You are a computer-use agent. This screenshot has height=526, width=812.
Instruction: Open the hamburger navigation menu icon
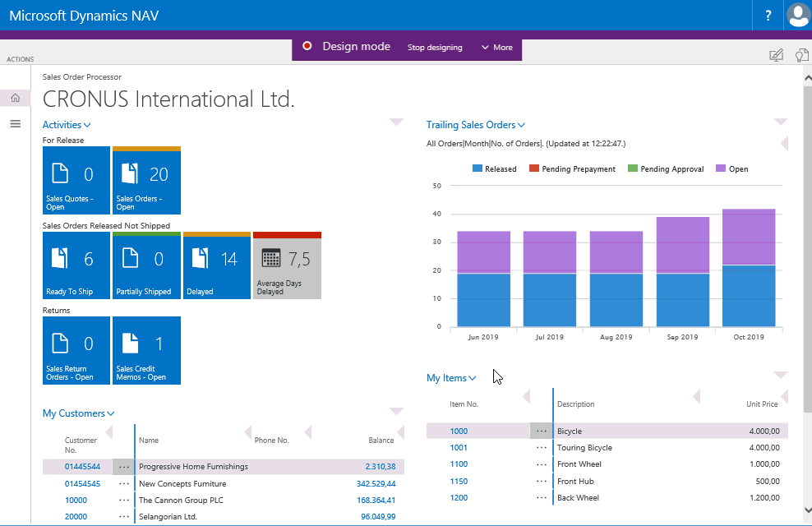point(15,124)
